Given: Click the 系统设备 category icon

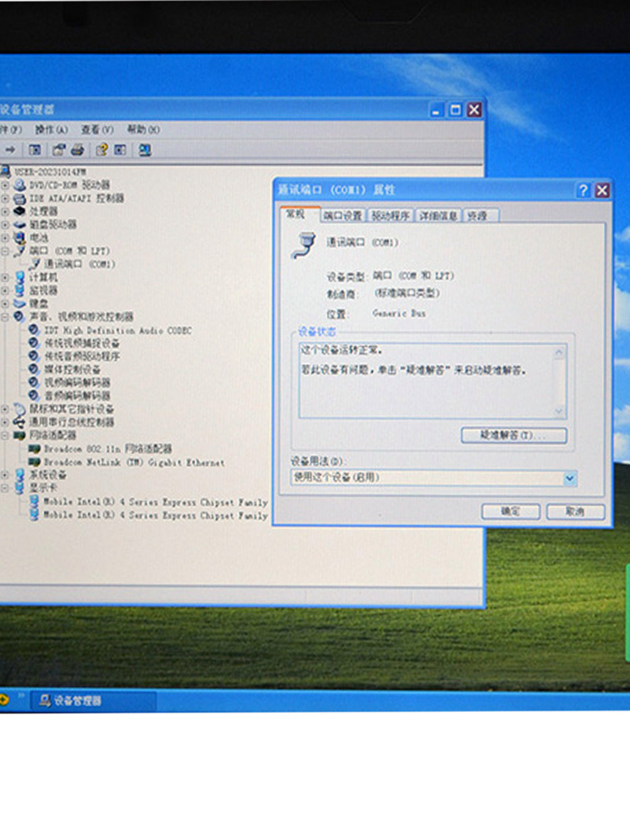Looking at the screenshot, I should [x=20, y=475].
